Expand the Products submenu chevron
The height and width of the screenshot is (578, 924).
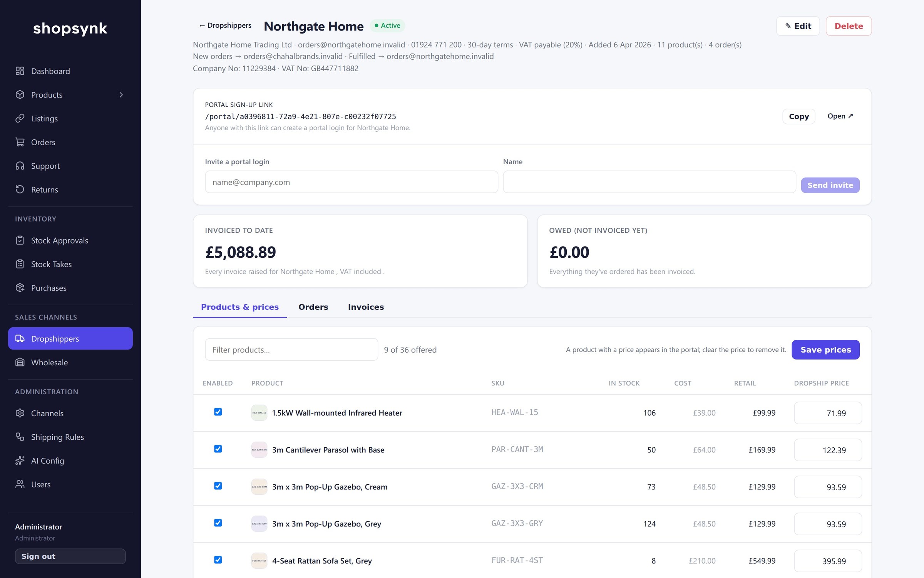(x=121, y=95)
